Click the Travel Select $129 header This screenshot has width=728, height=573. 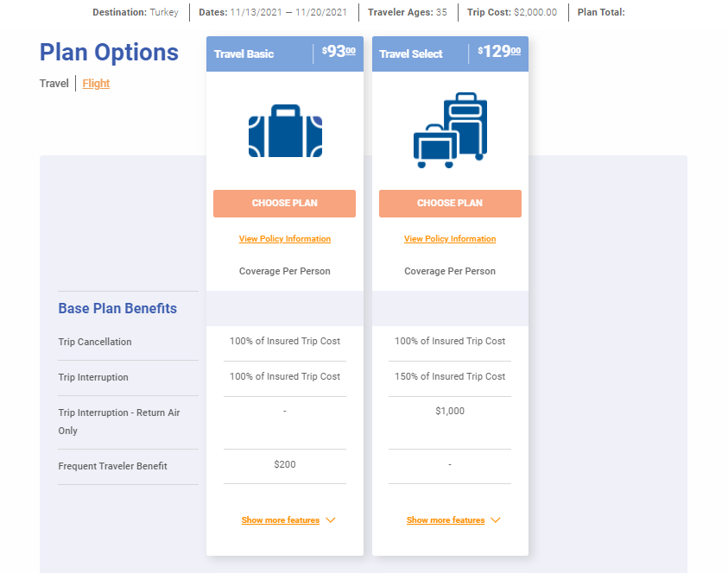[x=450, y=54]
